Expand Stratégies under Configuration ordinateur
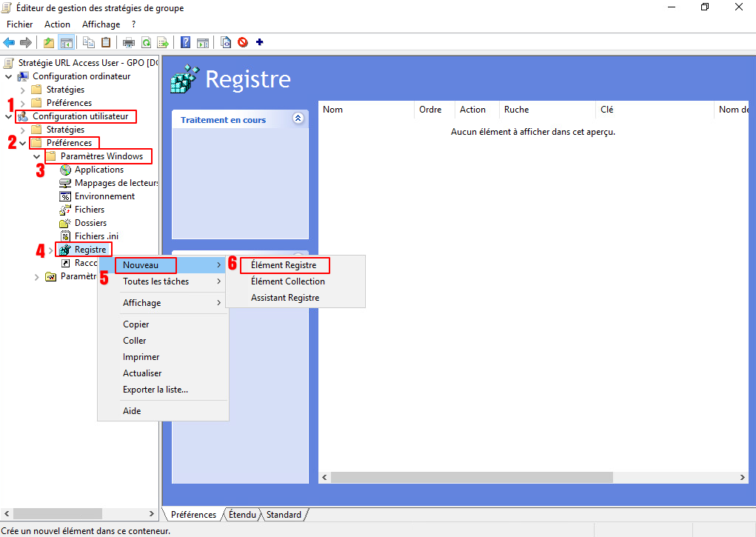Viewport: 756px width, 537px height. tap(22, 90)
